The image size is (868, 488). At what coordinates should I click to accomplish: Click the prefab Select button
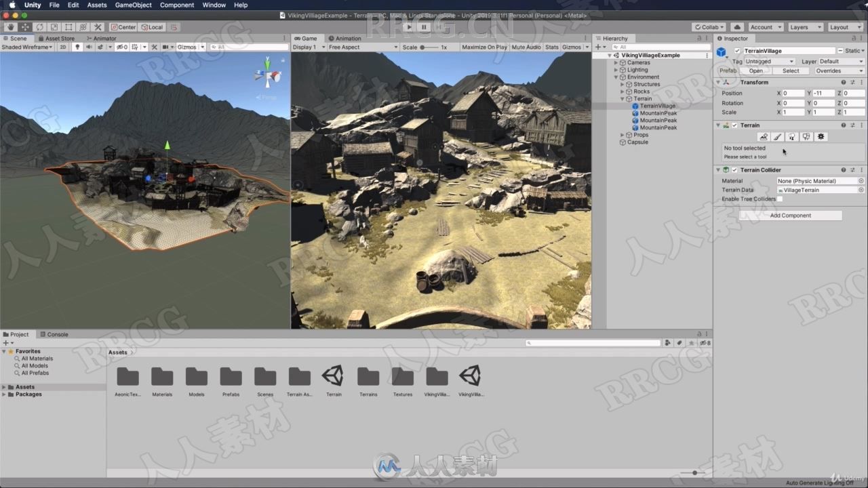point(791,70)
